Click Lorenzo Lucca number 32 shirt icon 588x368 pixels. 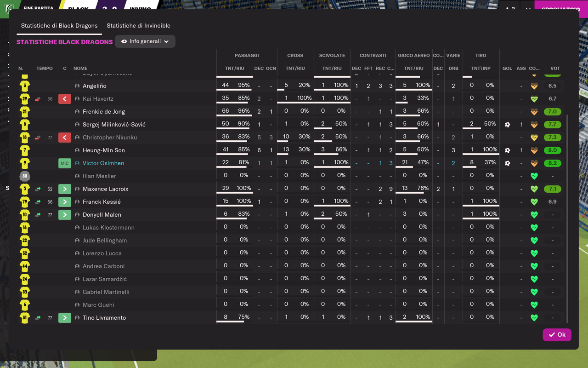[x=25, y=253]
